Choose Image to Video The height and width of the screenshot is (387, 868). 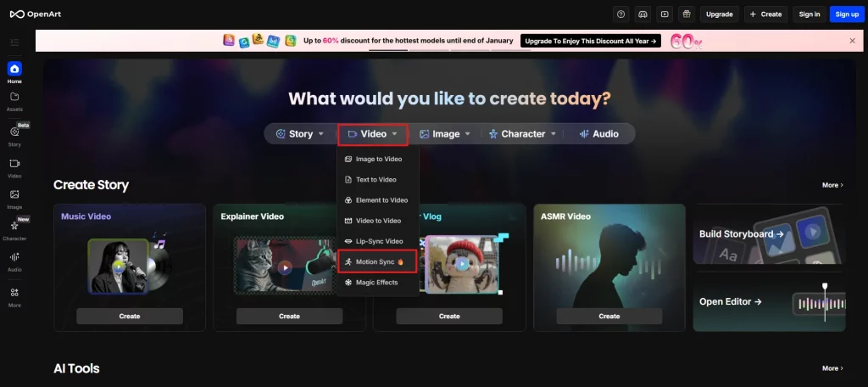click(x=378, y=159)
